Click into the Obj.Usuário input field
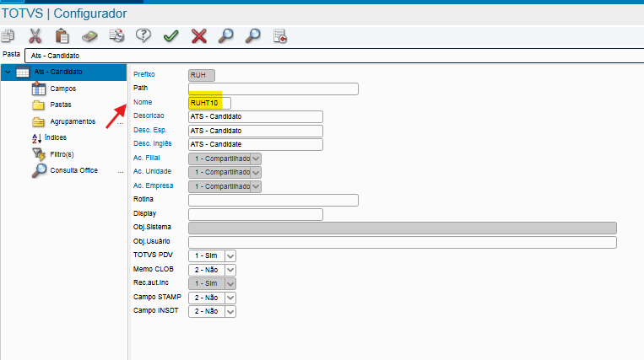The width and height of the screenshot is (644, 360). 403,242
